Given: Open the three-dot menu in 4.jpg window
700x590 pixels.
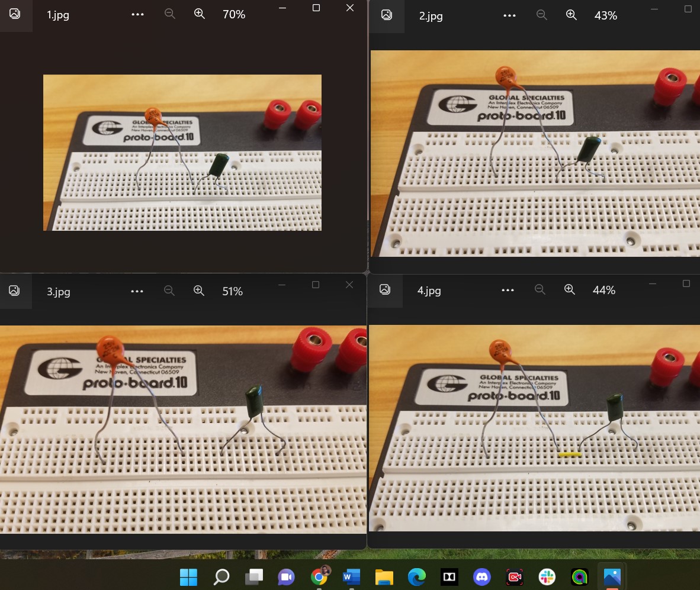Looking at the screenshot, I should (x=508, y=290).
